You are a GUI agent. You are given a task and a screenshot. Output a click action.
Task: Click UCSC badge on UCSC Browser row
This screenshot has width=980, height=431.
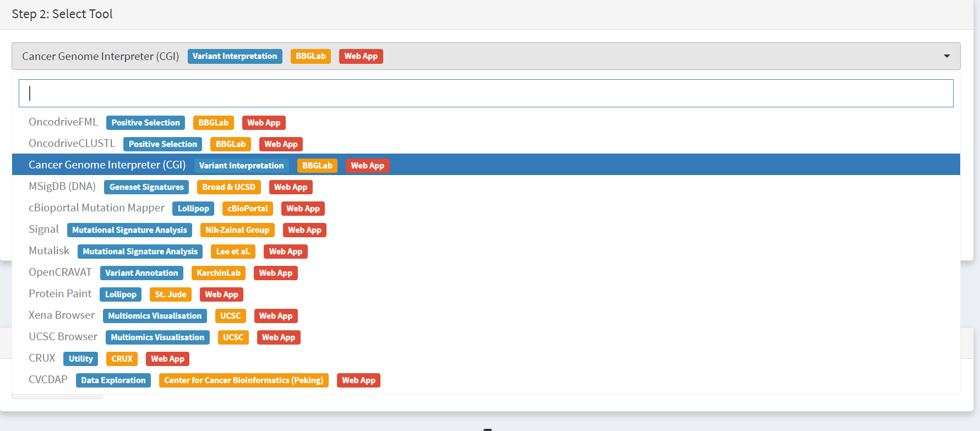(x=233, y=337)
